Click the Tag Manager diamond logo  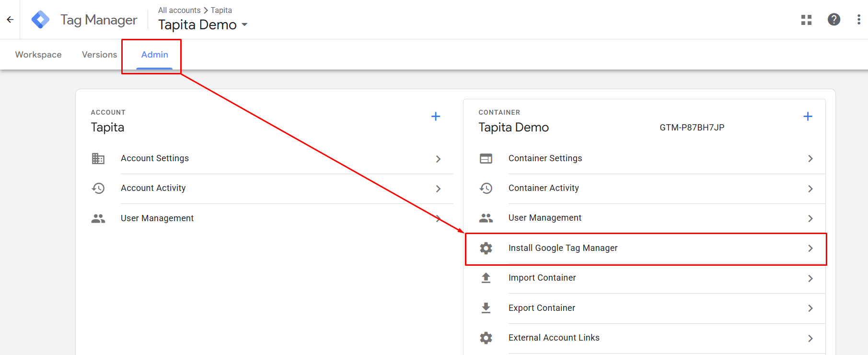coord(40,20)
